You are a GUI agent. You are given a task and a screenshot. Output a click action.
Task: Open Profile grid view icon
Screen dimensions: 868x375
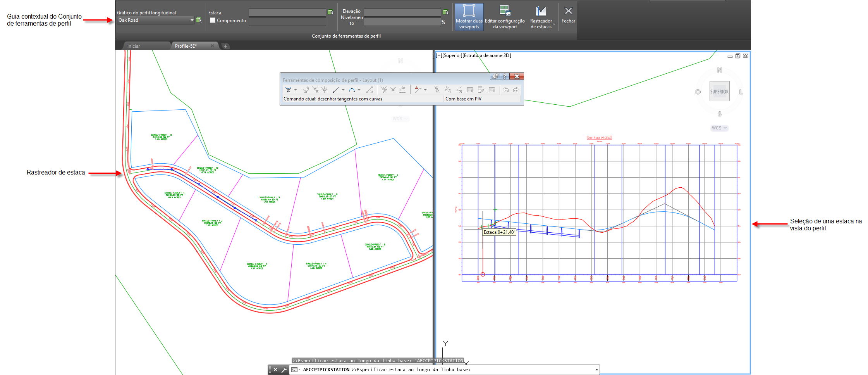481,90
